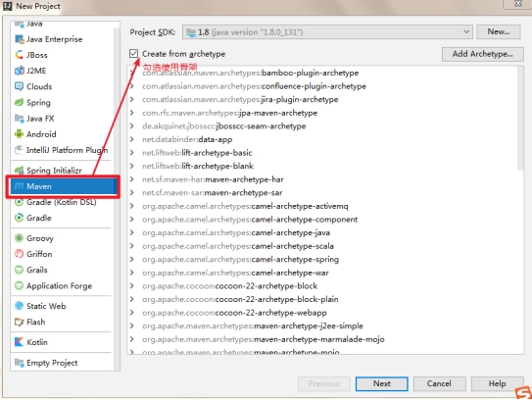Click the Spring leaf icon
Viewport: 532px width, 400px height.
pos(19,103)
